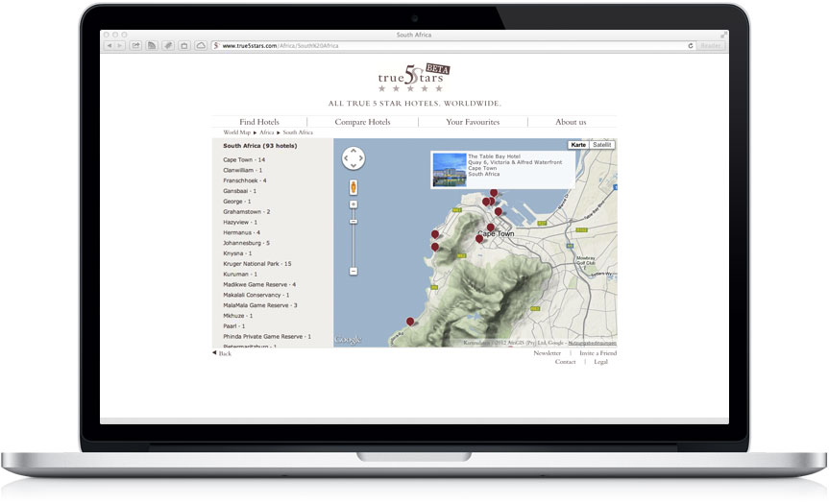The width and height of the screenshot is (829, 504).
Task: Click the Safari share button
Action: pos(136,45)
